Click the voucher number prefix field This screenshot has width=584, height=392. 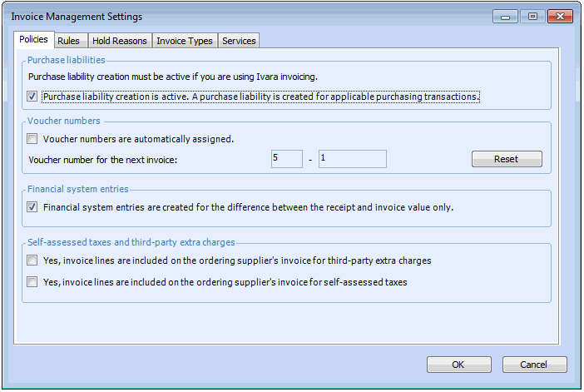[286, 159]
